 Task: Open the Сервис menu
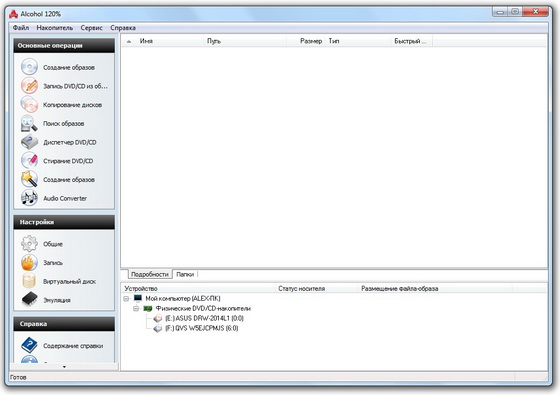point(91,28)
